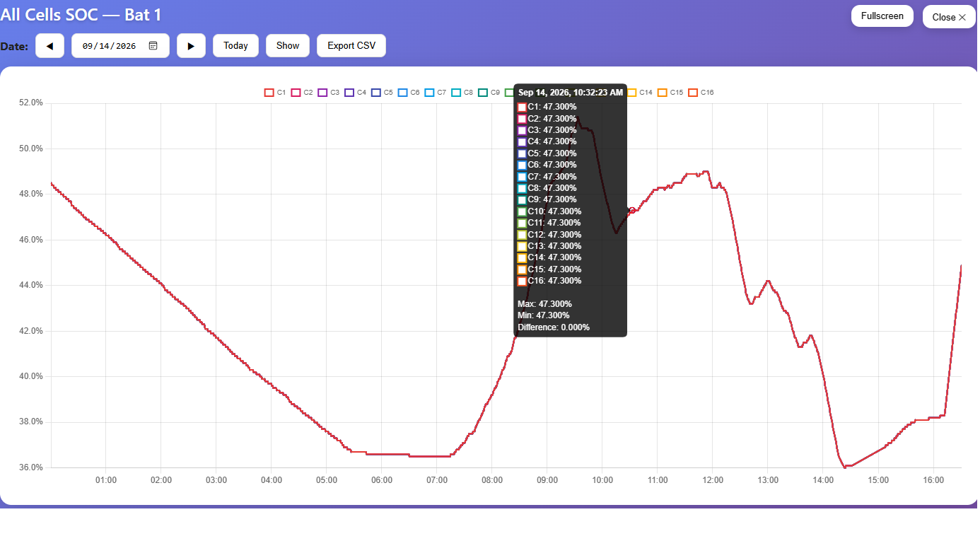Click the tooltip line "Difference: 0.000%"
This screenshot has width=980, height=541.
click(554, 327)
